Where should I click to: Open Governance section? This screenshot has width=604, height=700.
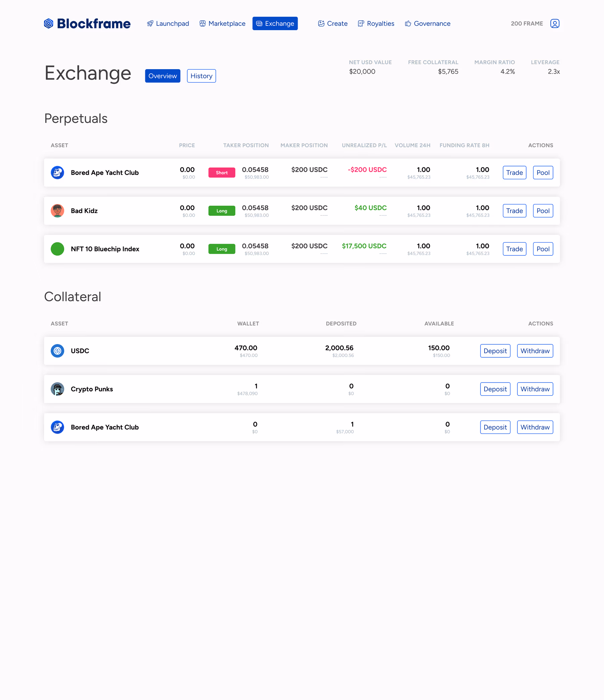pyautogui.click(x=427, y=23)
